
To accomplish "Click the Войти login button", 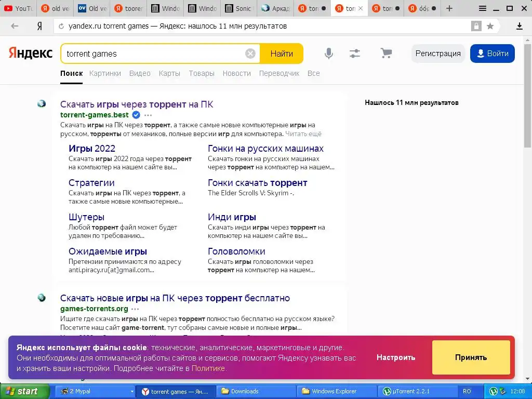I will coord(493,54).
